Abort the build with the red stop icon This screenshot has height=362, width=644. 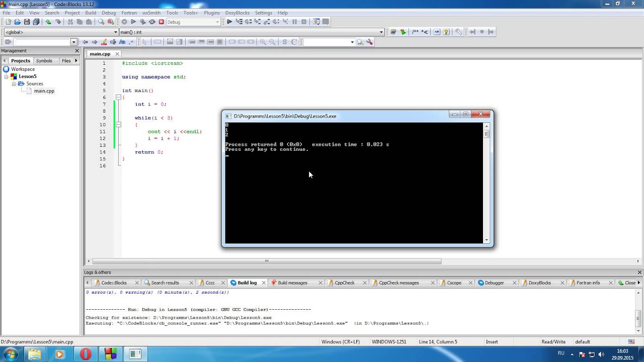[x=162, y=22]
